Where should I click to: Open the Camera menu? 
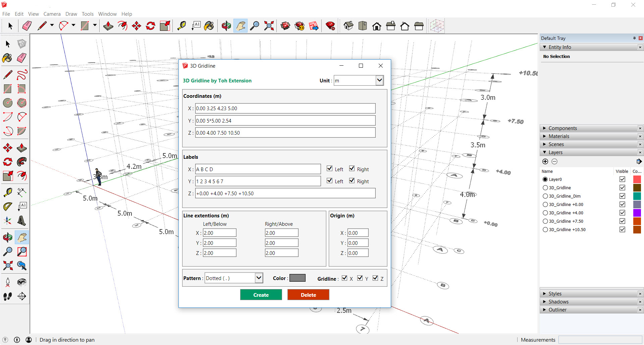pyautogui.click(x=52, y=14)
